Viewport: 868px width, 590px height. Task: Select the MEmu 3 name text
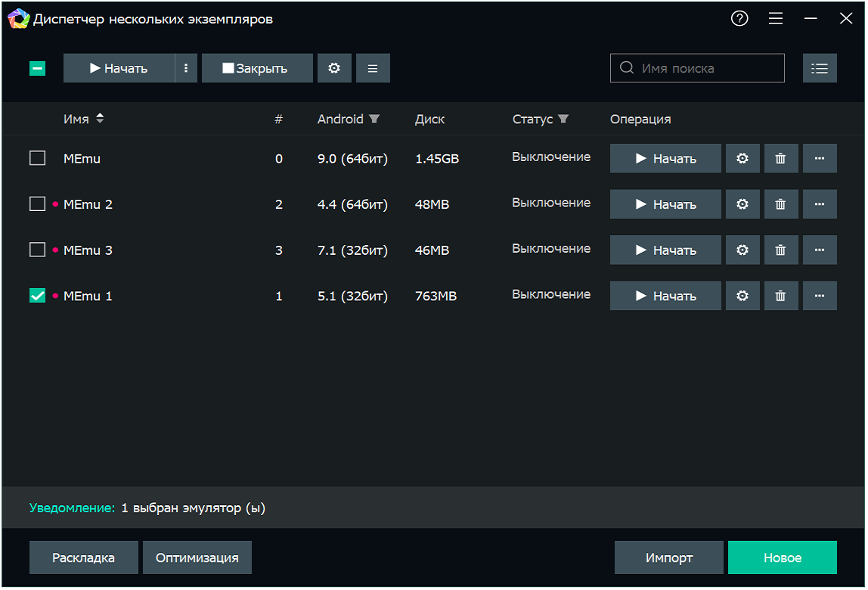coord(88,250)
